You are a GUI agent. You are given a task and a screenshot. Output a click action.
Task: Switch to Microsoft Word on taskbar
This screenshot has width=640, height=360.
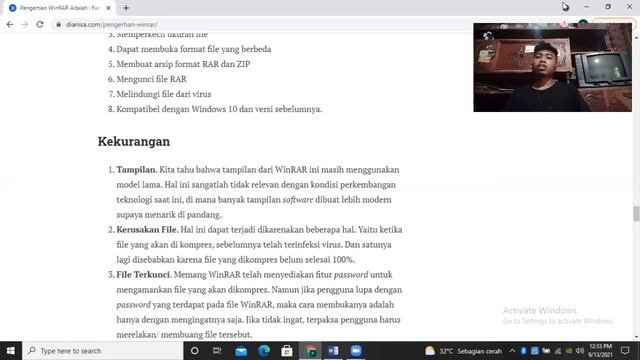click(333, 351)
